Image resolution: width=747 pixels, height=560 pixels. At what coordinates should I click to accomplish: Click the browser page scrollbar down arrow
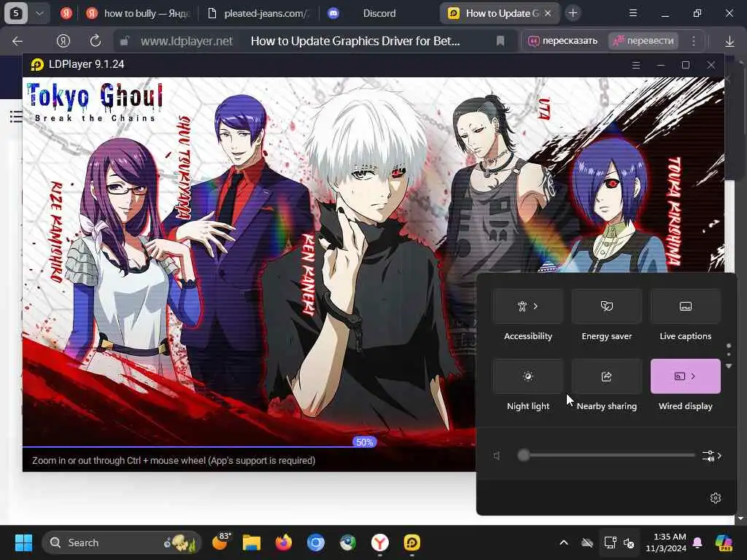click(x=740, y=518)
